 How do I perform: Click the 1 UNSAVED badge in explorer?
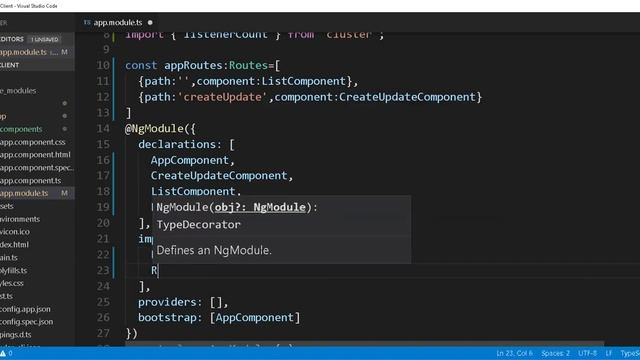45,40
